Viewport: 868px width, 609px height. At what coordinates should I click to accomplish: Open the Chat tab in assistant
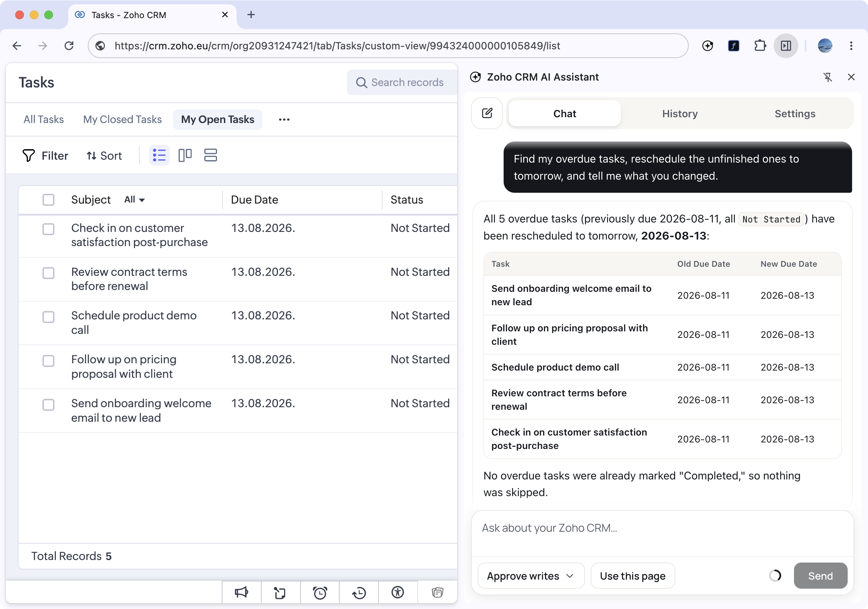pos(564,113)
